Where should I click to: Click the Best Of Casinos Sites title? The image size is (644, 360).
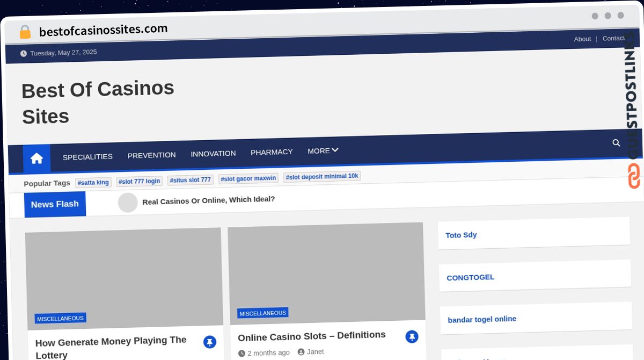pos(98,102)
